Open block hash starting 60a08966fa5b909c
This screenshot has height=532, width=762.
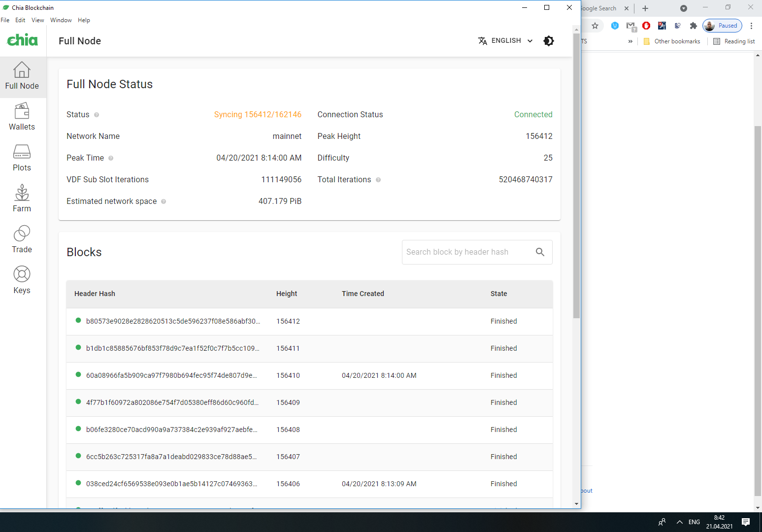pyautogui.click(x=171, y=375)
